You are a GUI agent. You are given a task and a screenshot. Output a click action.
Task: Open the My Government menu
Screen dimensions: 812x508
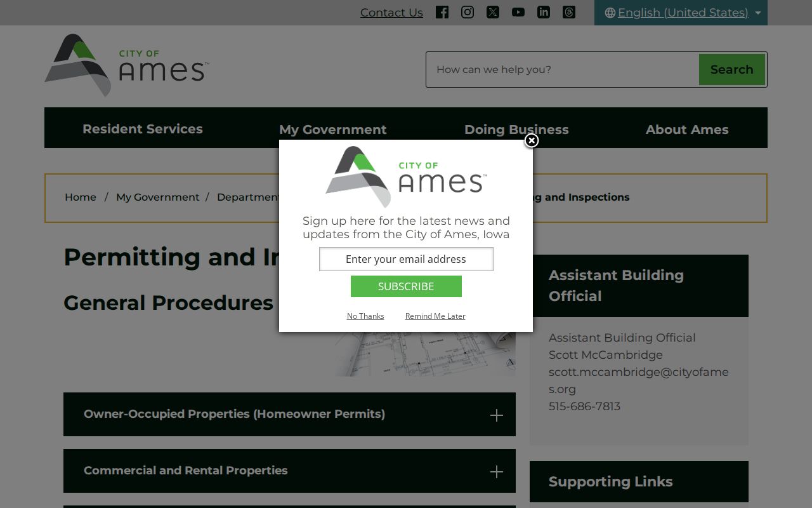pos(332,130)
